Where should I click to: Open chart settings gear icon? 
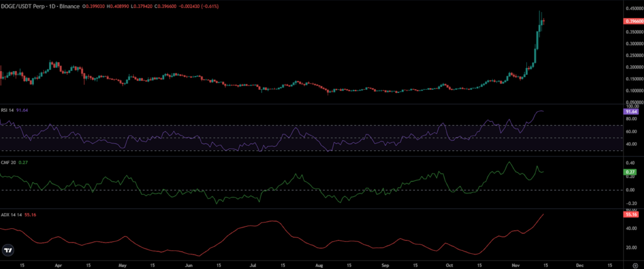634,266
